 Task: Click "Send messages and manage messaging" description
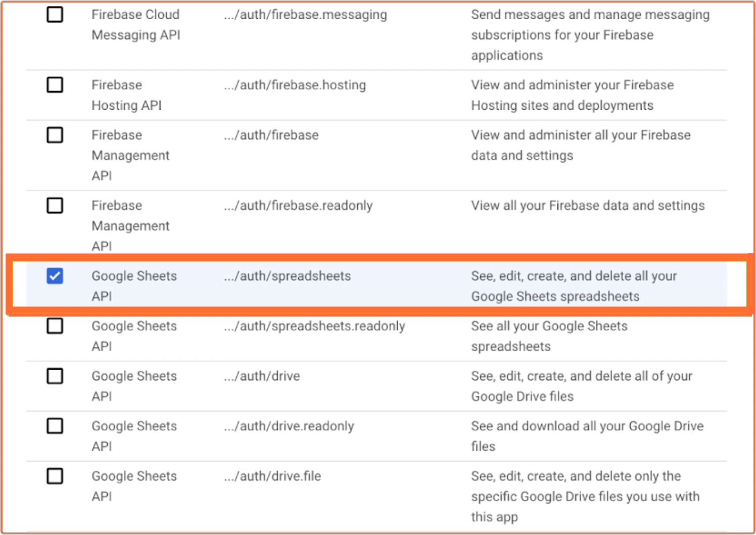pyautogui.click(x=590, y=35)
